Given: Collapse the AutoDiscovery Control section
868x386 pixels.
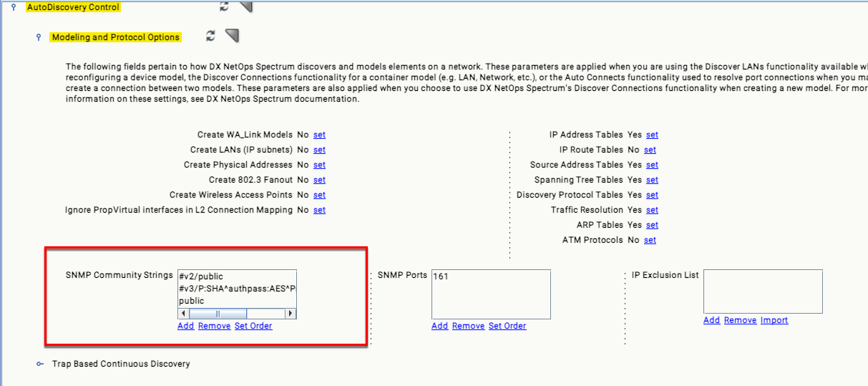Looking at the screenshot, I should (x=14, y=7).
